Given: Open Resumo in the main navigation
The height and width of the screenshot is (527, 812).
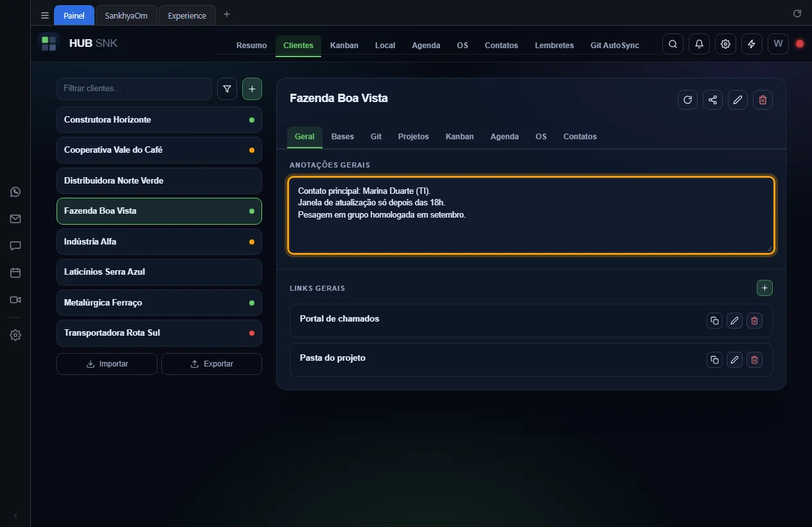Looking at the screenshot, I should (251, 46).
